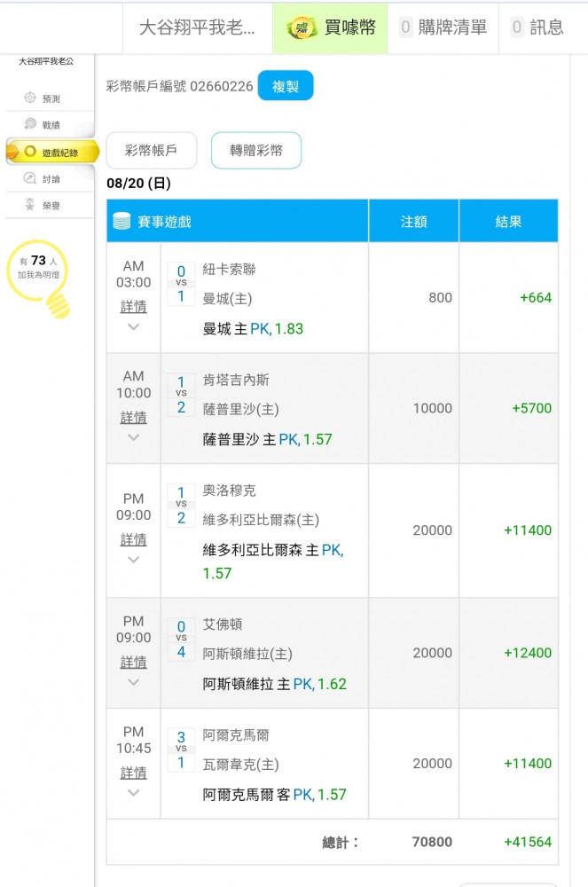Select the 遊戲紀錄 coin icon item

coord(30,152)
